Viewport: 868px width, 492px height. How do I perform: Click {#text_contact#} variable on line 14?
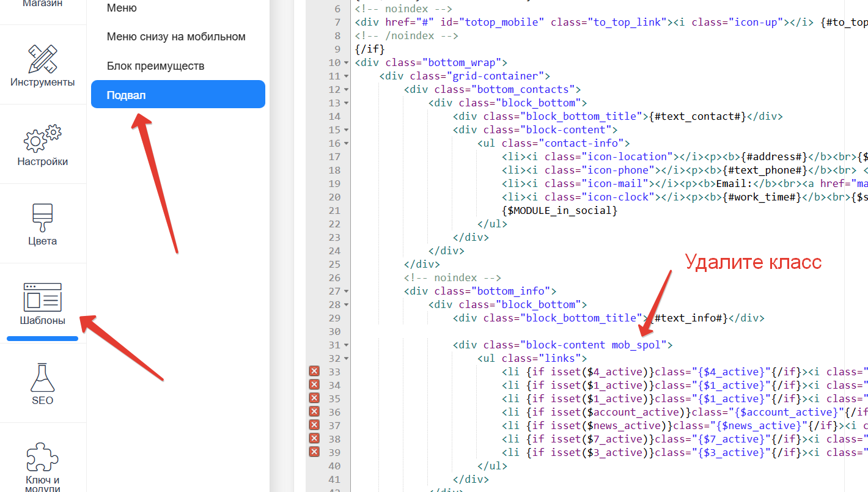[x=697, y=116]
